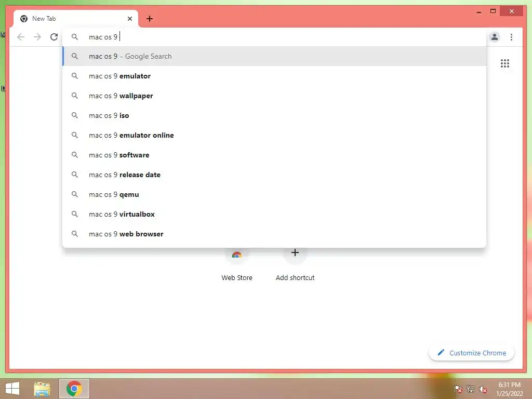Choose 'mac os 9 emulator online' suggestion
This screenshot has height=399, width=532.
click(x=274, y=135)
